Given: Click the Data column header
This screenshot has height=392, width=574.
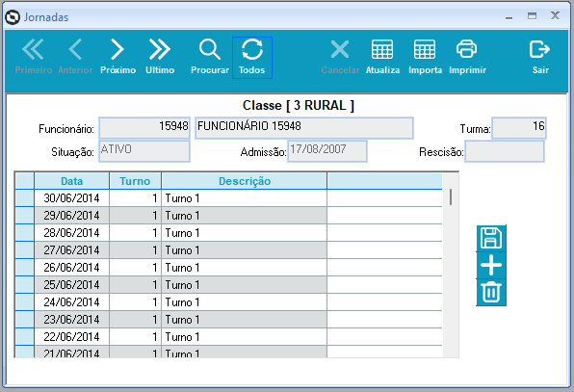Looking at the screenshot, I should (71, 181).
